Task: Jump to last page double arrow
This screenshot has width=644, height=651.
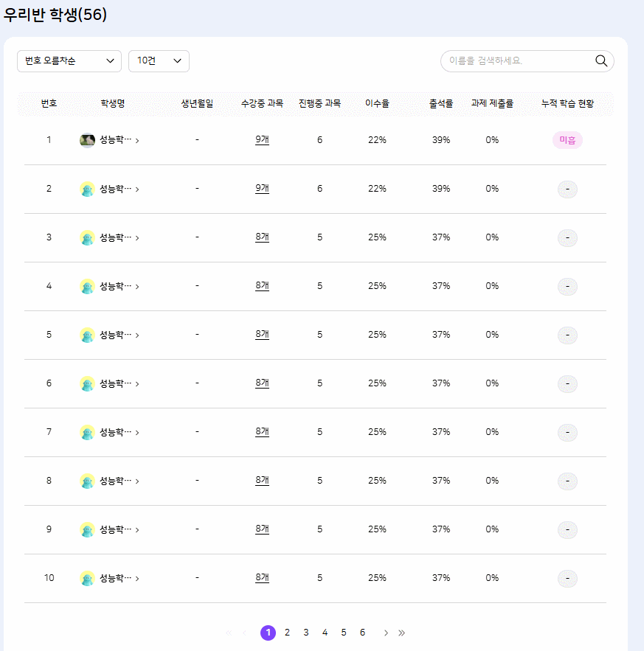Action: (x=401, y=633)
